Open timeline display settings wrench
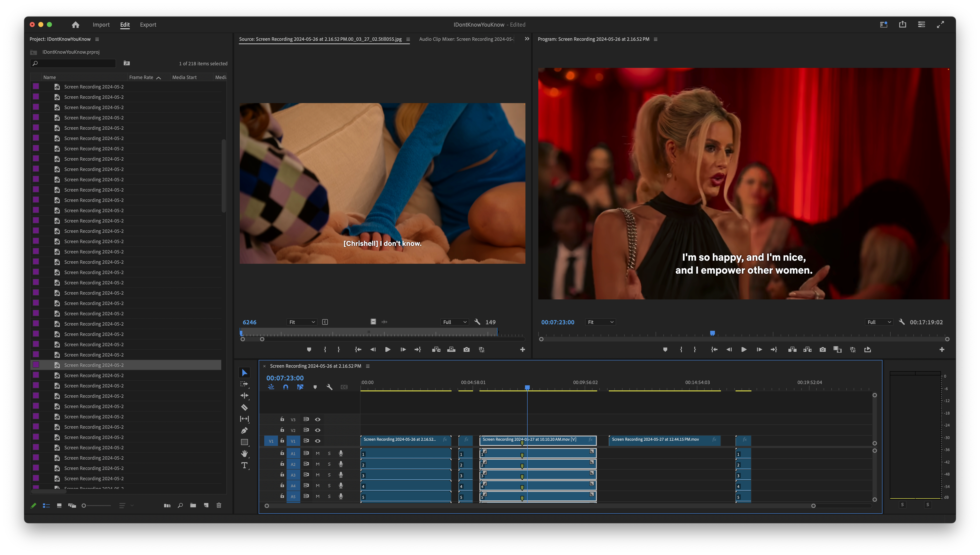Screen dimensions: 980x555 coord(329,387)
